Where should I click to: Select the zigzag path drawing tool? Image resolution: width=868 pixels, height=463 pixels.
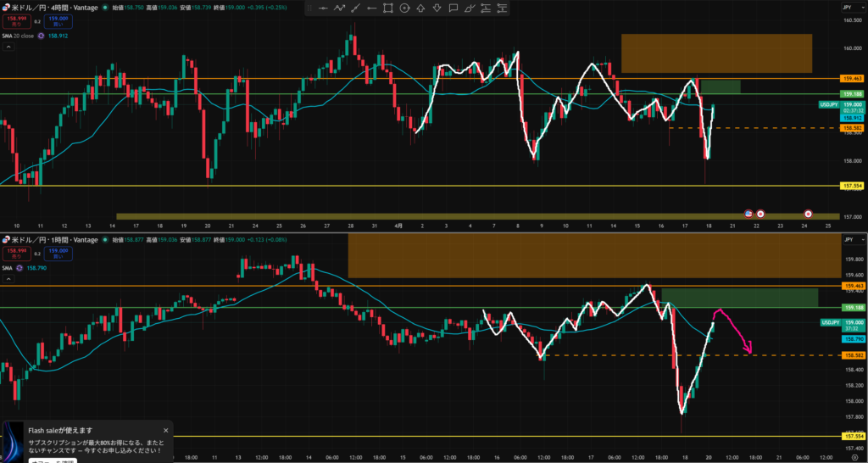click(x=341, y=8)
